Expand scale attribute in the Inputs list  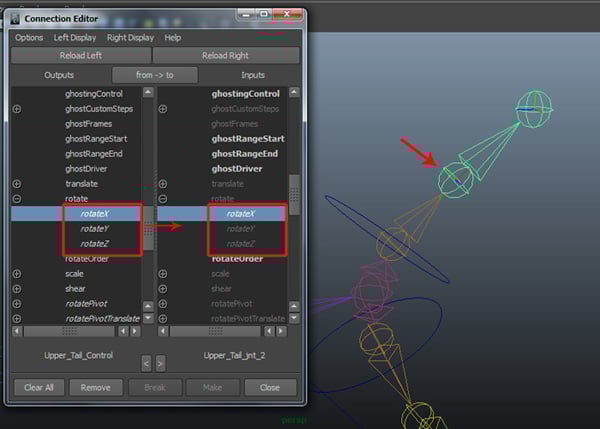point(163,274)
